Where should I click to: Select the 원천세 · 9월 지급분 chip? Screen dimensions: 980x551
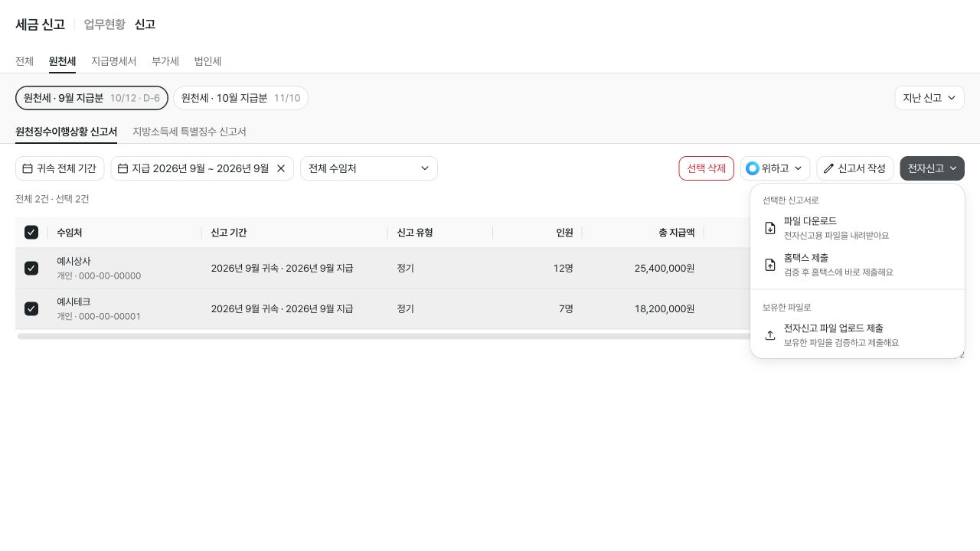[x=92, y=98]
